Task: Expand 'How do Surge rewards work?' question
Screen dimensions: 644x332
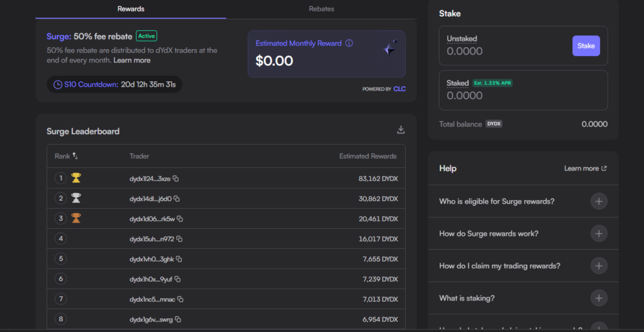Action: coord(599,233)
